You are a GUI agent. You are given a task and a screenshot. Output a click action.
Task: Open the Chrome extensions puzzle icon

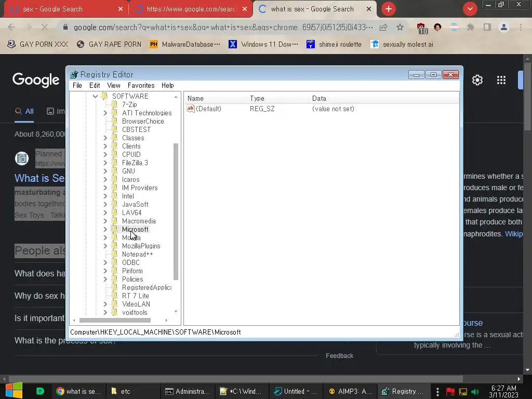pos(471,27)
